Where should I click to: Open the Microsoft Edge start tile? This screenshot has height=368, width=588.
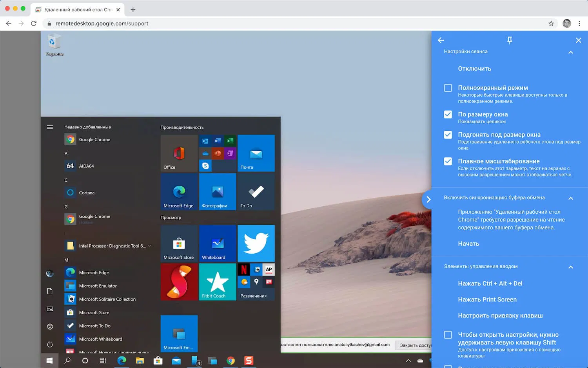pos(179,192)
